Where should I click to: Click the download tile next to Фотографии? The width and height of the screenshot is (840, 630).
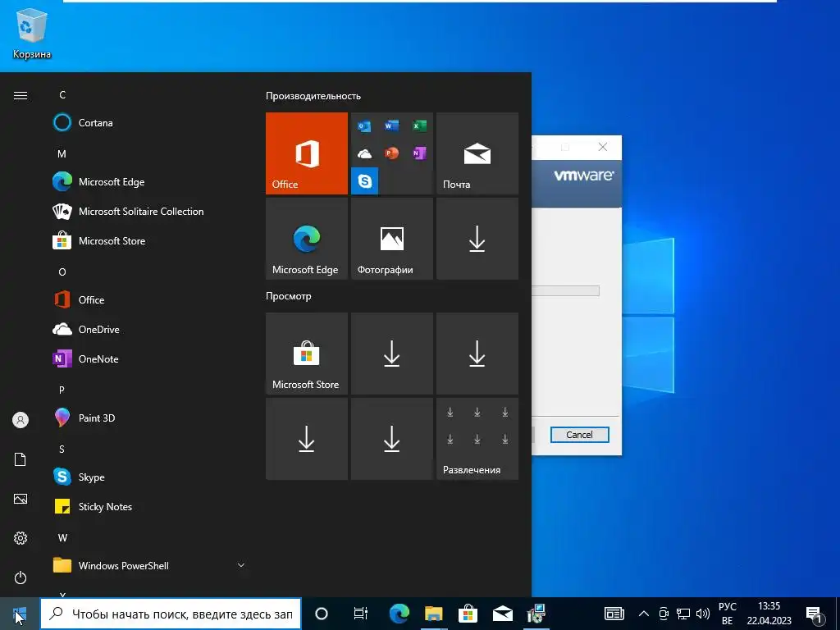477,239
